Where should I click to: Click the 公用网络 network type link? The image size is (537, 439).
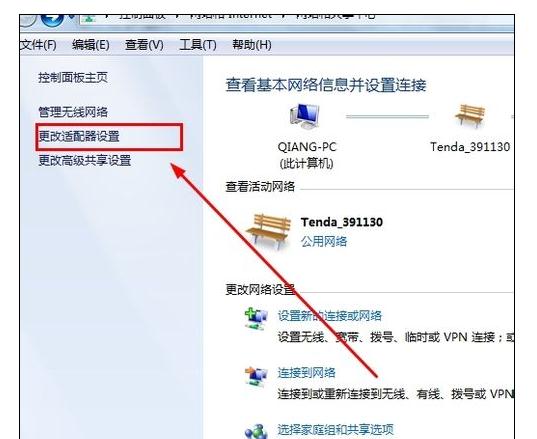324,241
